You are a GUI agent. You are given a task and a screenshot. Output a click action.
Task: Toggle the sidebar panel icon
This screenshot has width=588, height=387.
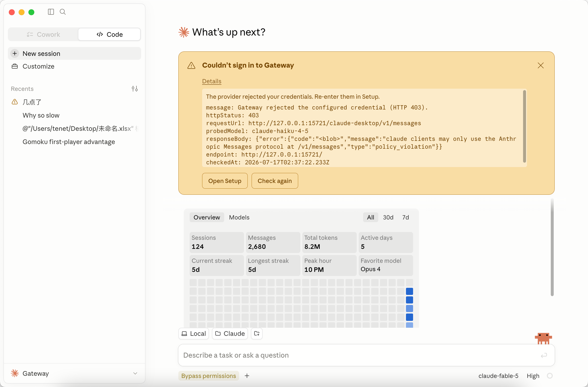51,12
